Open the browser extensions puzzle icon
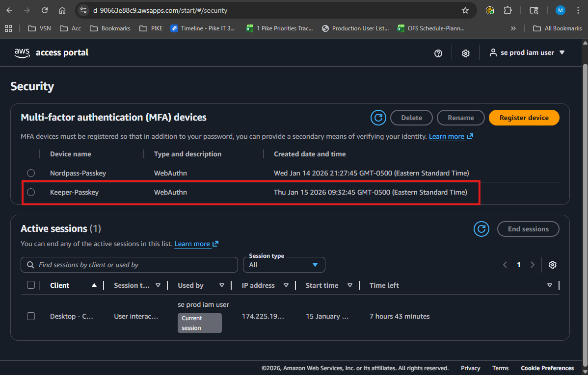Viewport: 588px width, 375px height. coord(508,10)
